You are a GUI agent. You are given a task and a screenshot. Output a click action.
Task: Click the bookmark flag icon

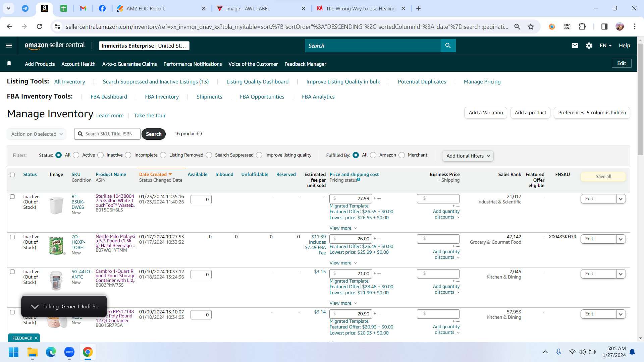tap(9, 64)
